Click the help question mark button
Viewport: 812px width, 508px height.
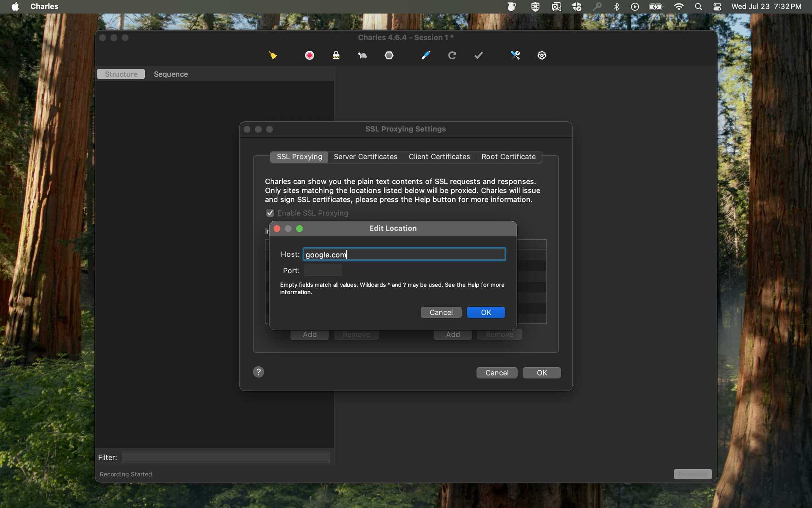point(258,372)
